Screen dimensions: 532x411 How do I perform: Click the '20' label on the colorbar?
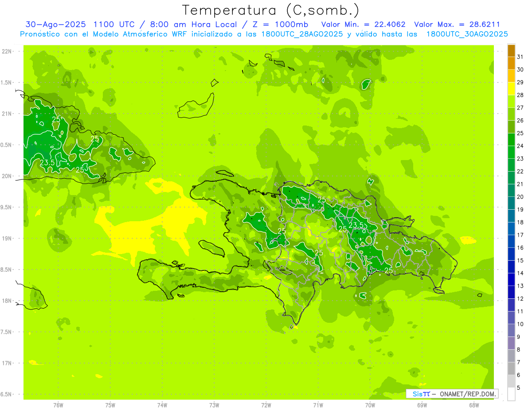[520, 197]
